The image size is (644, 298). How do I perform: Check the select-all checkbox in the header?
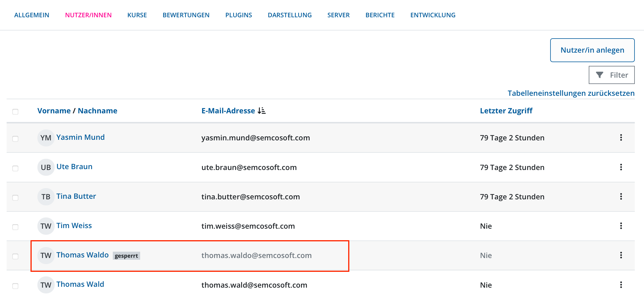(x=15, y=112)
